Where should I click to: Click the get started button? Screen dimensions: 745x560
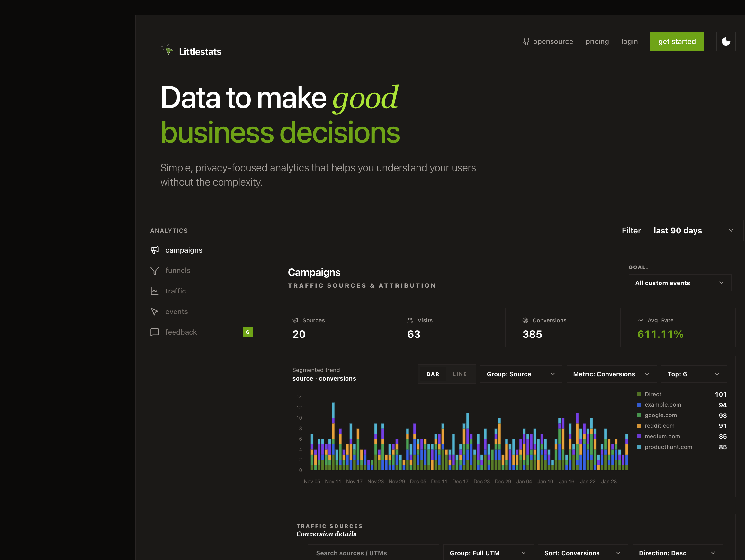click(677, 41)
